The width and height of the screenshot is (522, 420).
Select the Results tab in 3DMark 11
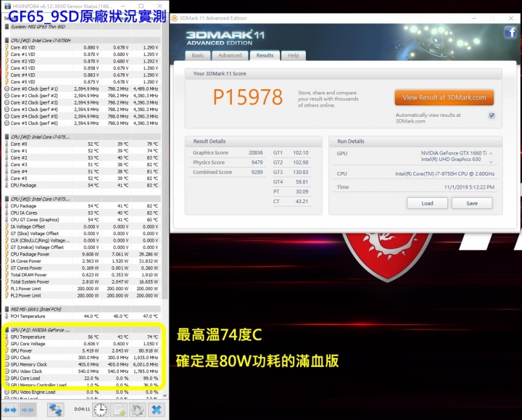pyautogui.click(x=265, y=55)
